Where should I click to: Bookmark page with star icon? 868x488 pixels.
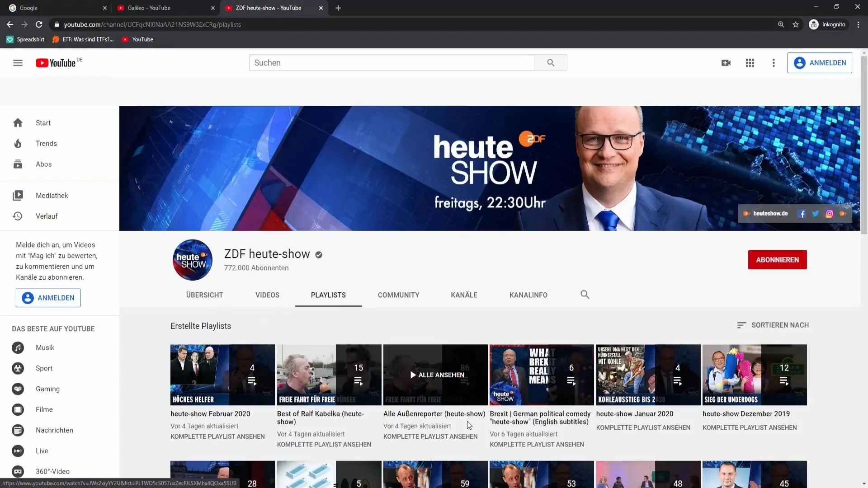coord(795,24)
